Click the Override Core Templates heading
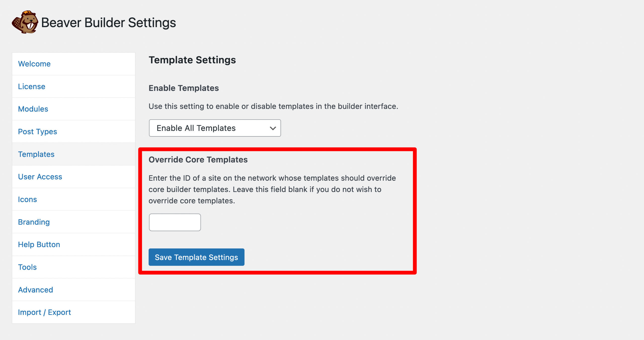This screenshot has width=644, height=340. pyautogui.click(x=198, y=160)
